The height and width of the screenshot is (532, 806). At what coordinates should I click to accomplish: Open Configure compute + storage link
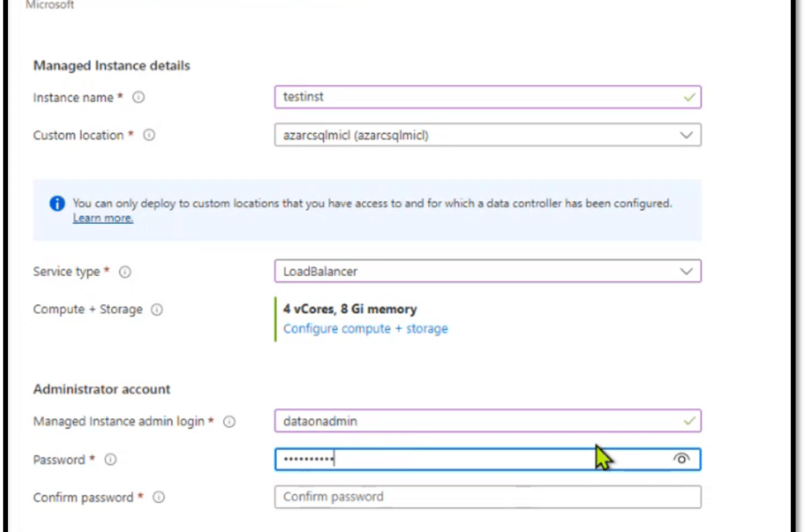tap(365, 329)
